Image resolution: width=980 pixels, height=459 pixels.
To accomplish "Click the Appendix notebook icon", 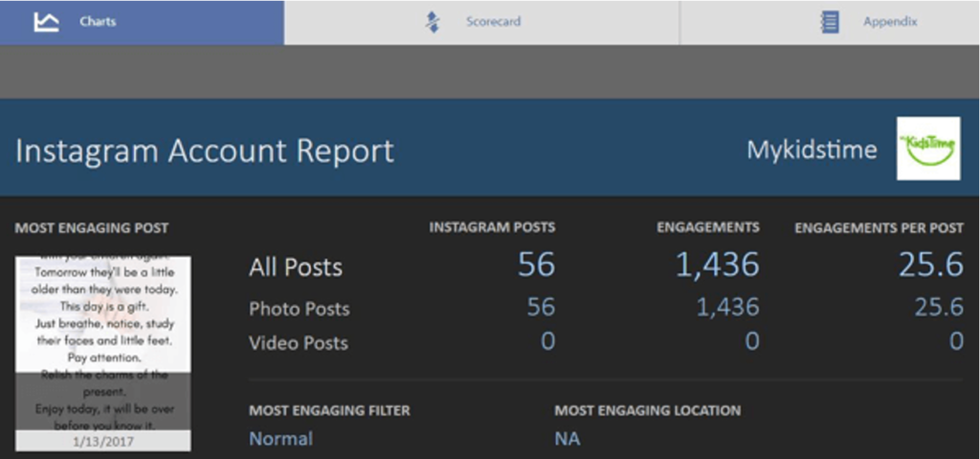I will pos(830,22).
